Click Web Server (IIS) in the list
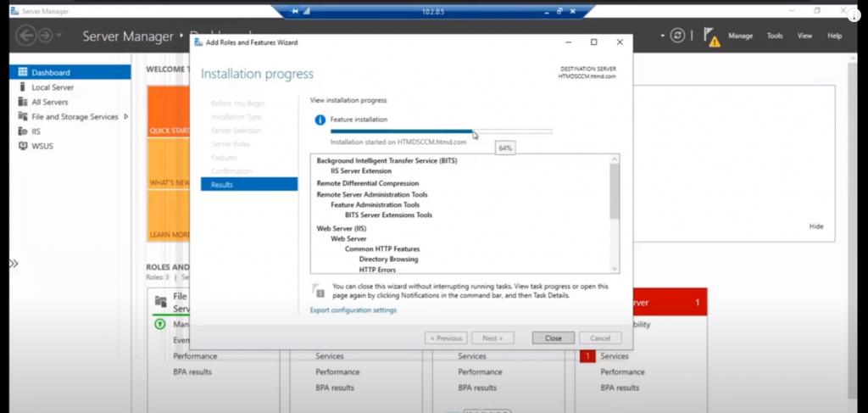The width and height of the screenshot is (868, 413). (342, 228)
